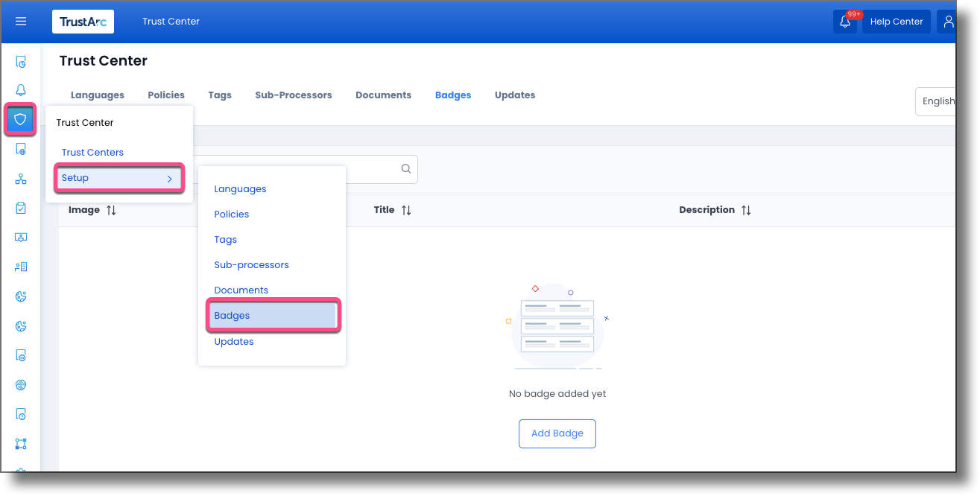Select the clipboard checklist icon in sidebar
This screenshot has height=496, width=980.
(20, 208)
